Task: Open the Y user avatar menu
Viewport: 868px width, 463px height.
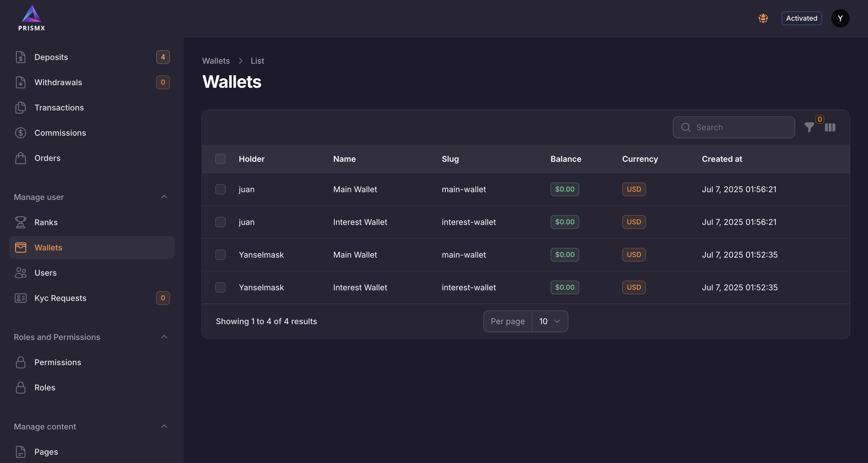Action: pyautogui.click(x=840, y=18)
